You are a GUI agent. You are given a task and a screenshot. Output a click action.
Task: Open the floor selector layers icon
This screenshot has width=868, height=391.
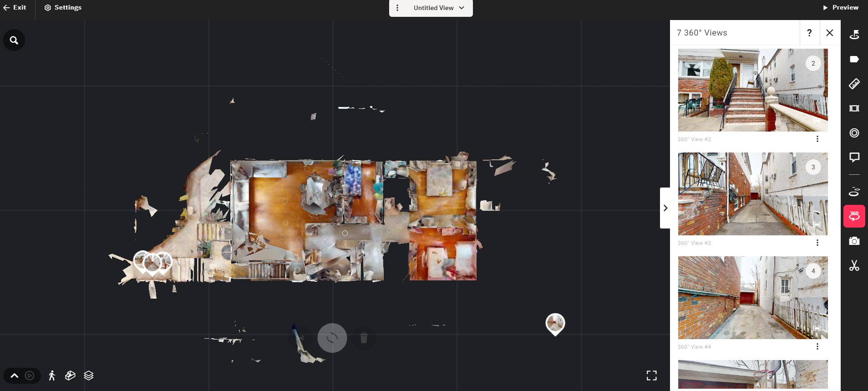click(x=89, y=376)
